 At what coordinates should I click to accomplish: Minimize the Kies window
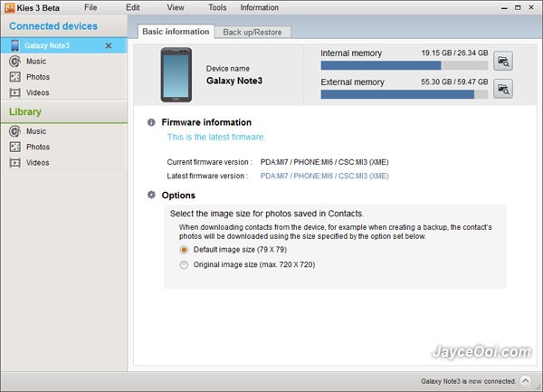tap(504, 7)
